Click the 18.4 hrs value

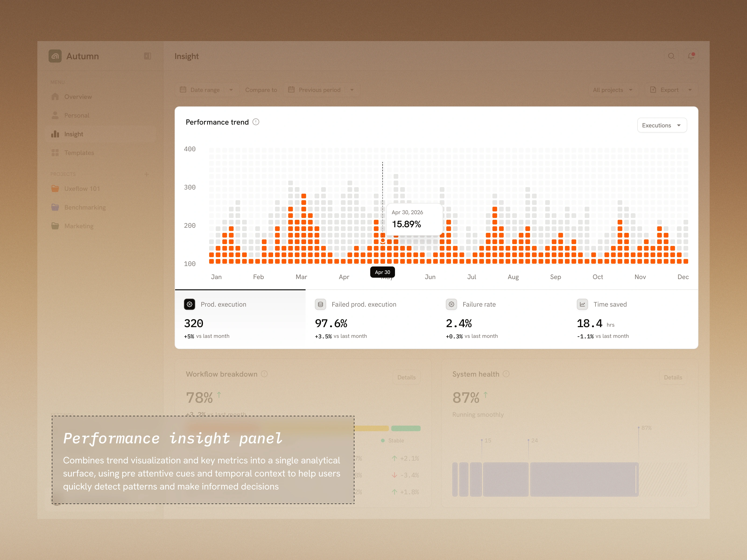(x=596, y=324)
